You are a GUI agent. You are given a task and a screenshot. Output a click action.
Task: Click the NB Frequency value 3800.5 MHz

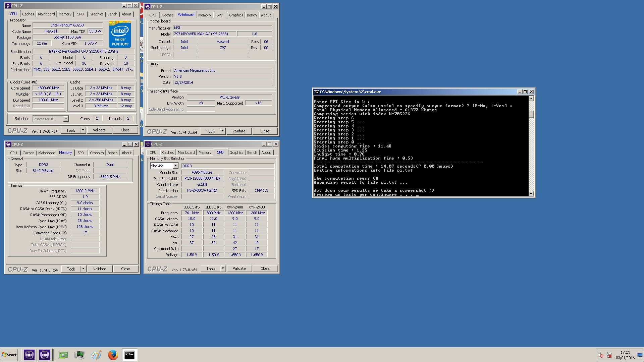(x=110, y=177)
